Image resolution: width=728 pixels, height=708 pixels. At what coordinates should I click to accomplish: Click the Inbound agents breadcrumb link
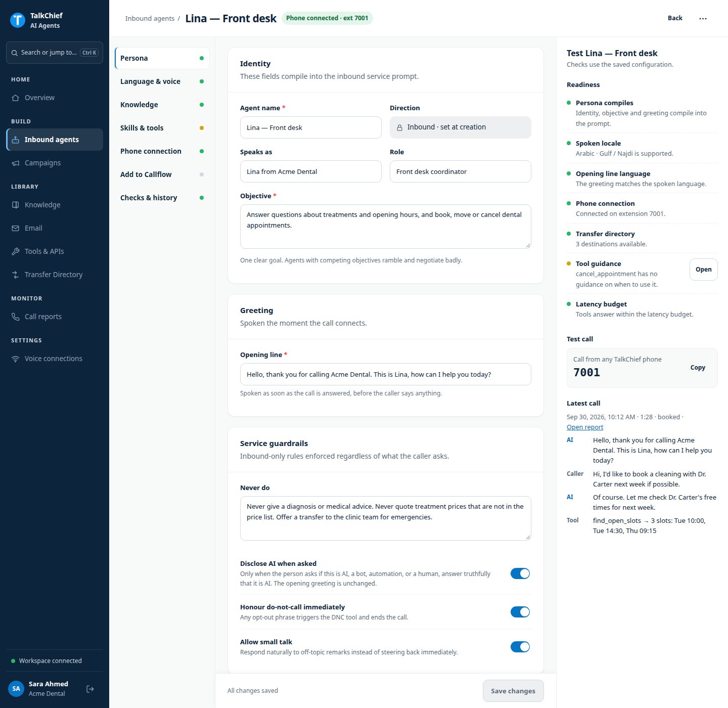pyautogui.click(x=150, y=19)
